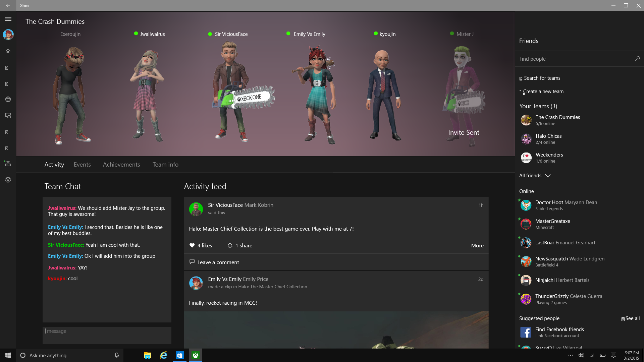Click More on Sir ViciousFace's post
The image size is (644, 362).
tap(477, 245)
